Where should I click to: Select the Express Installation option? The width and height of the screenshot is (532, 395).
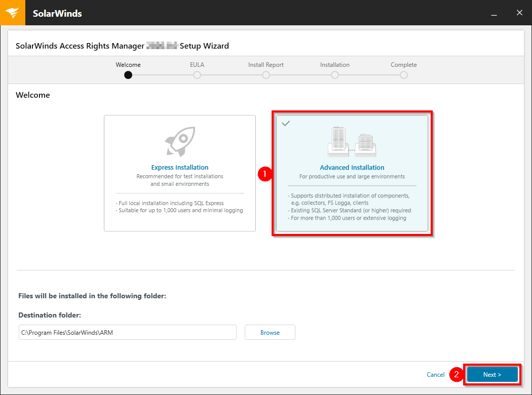(179, 173)
